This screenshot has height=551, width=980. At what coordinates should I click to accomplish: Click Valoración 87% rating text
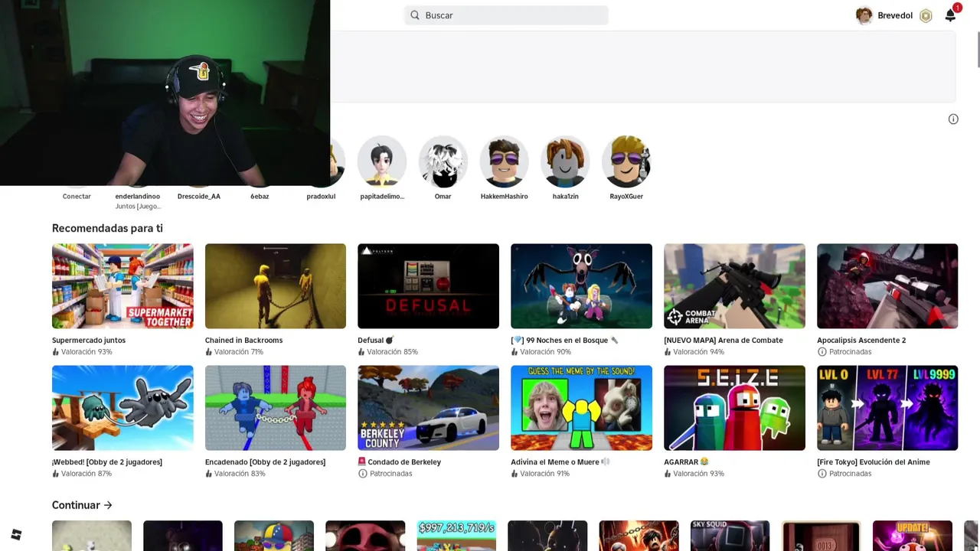[87, 473]
